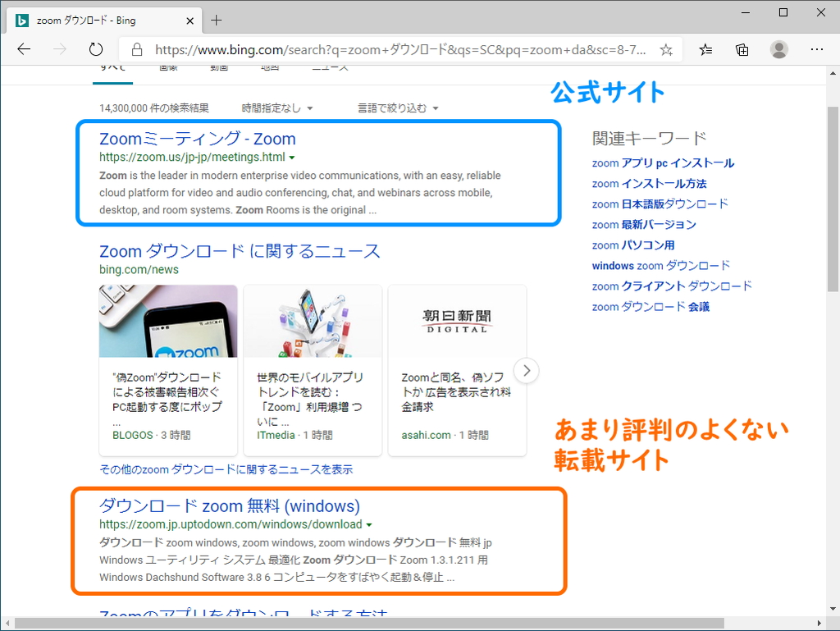This screenshot has width=840, height=631.
Task: Open the BLOGOS fake Zoom news thumbnail
Action: 167,321
